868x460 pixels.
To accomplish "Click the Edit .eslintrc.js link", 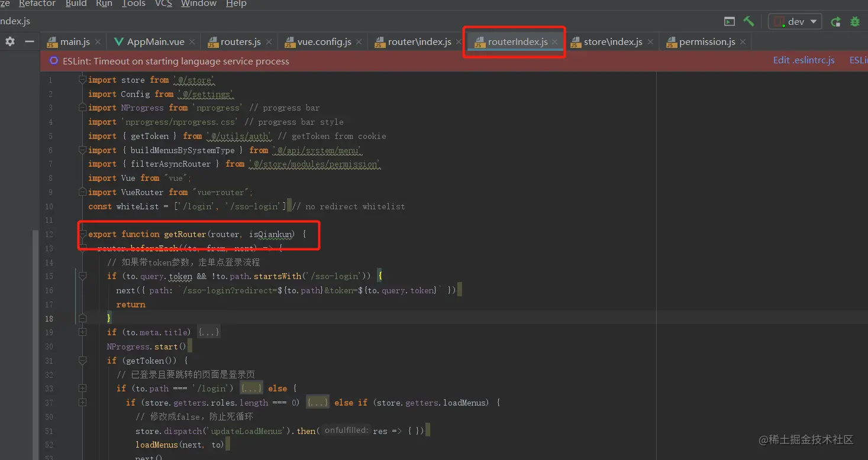I will pos(804,61).
